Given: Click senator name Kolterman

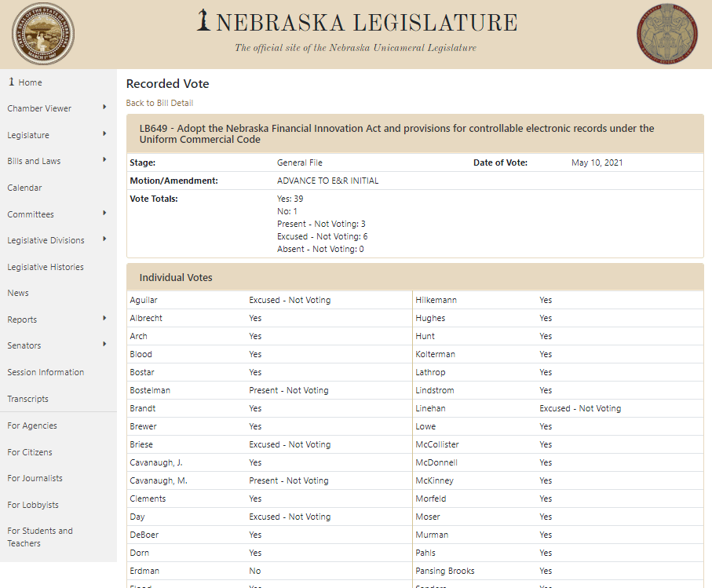Looking at the screenshot, I should (435, 354).
